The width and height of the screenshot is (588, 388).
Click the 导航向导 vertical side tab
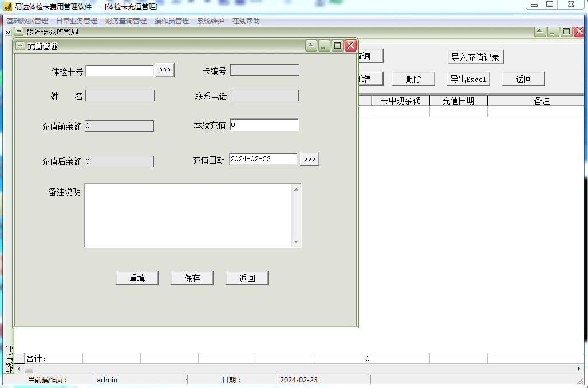[x=8, y=359]
